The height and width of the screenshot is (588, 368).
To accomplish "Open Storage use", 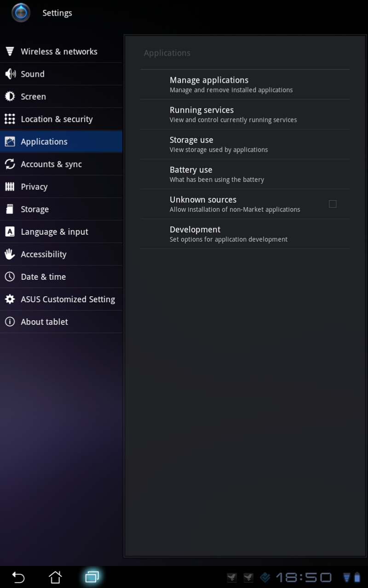I will point(245,144).
